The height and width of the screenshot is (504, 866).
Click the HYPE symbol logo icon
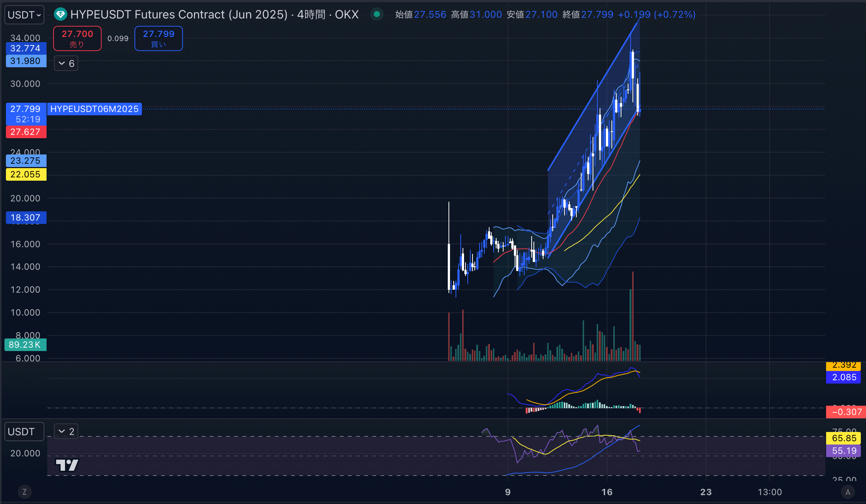(x=60, y=15)
